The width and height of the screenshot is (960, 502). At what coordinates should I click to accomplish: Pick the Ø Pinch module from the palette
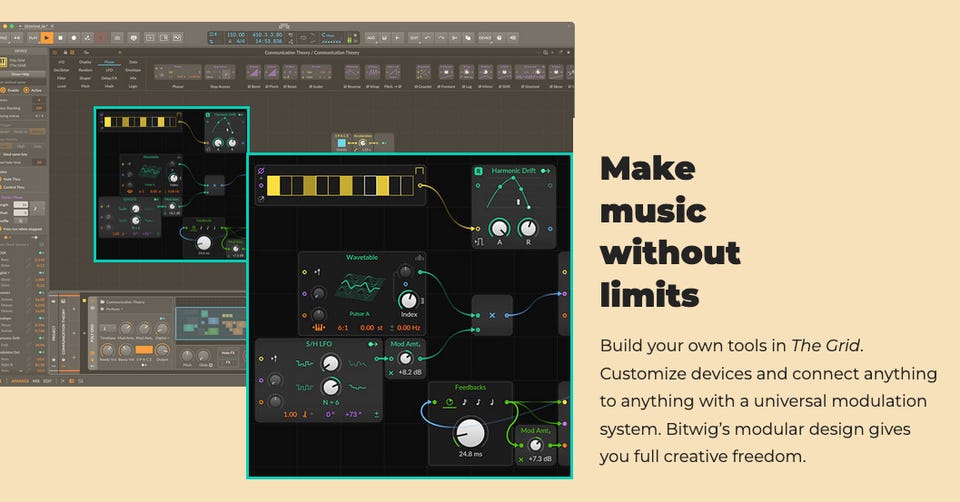pyautogui.click(x=271, y=74)
